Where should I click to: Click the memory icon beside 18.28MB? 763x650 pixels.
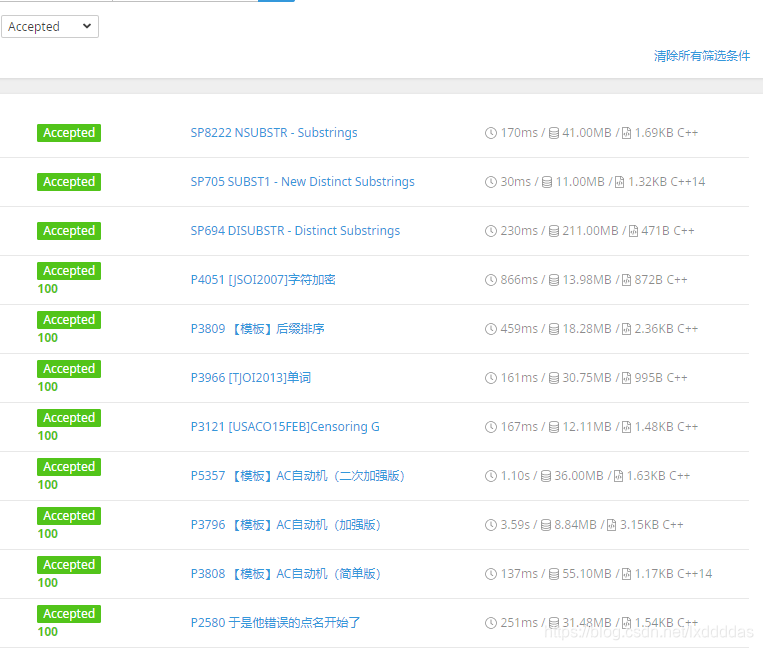pyautogui.click(x=554, y=329)
